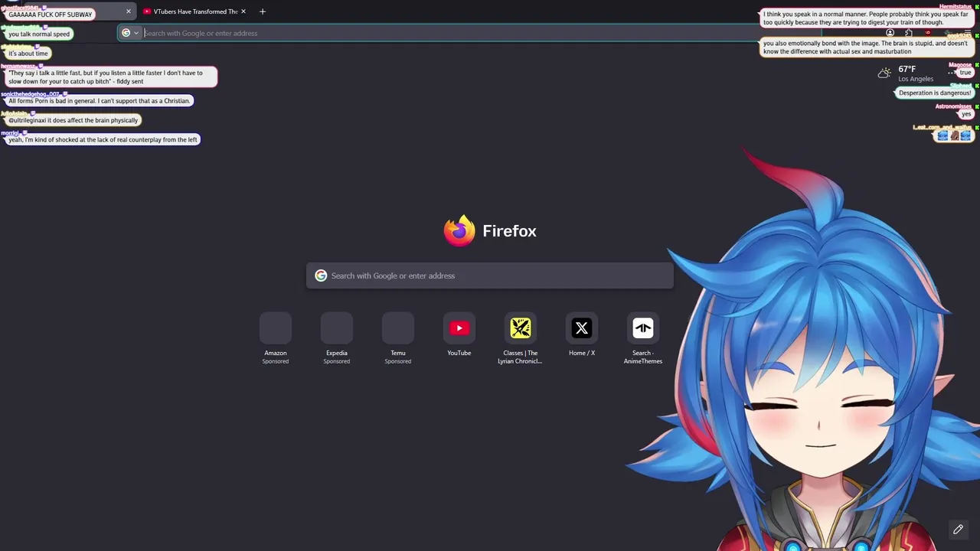Open the weather widget three-dot menu
Screen dimensions: 980x551
[951, 73]
